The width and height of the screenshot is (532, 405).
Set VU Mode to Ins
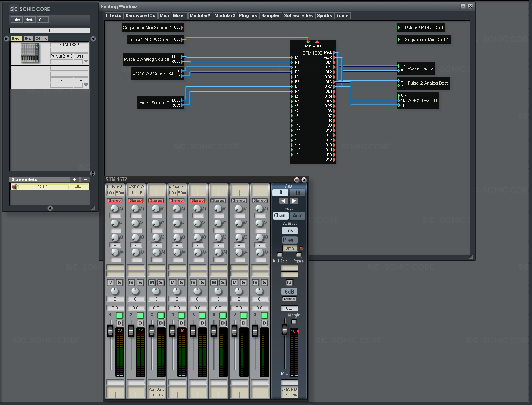(x=290, y=230)
